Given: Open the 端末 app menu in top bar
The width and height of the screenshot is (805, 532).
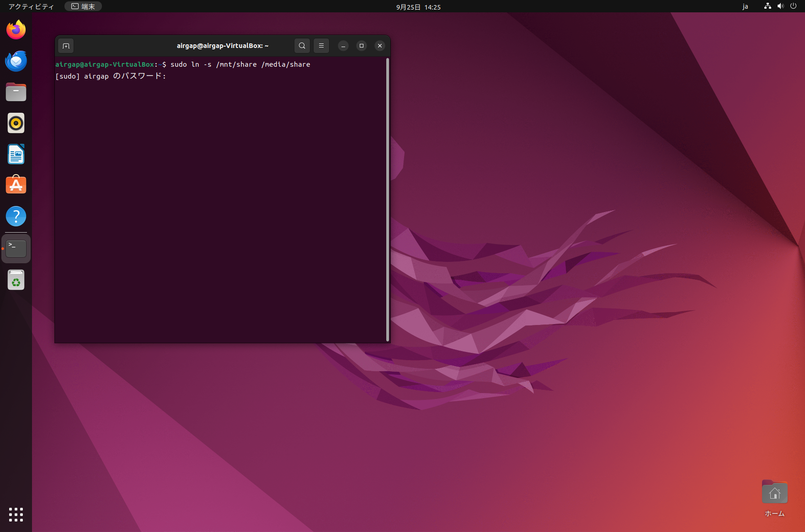Looking at the screenshot, I should (83, 6).
